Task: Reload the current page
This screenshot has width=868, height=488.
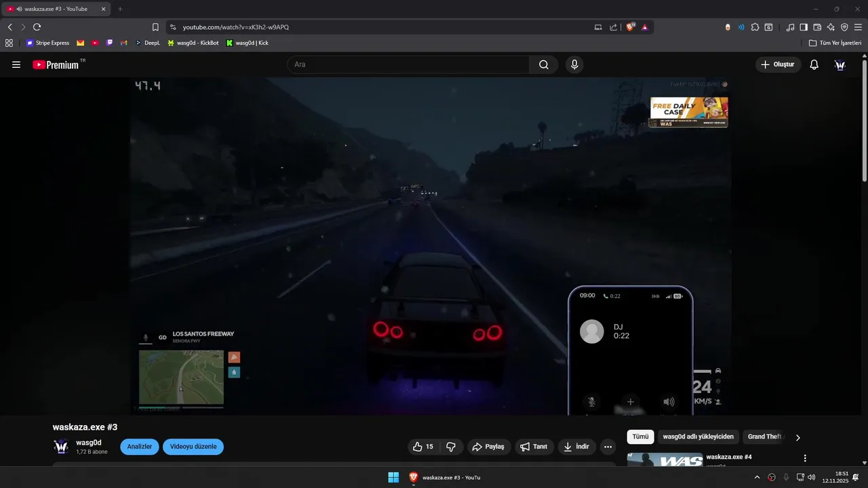Action: [x=37, y=27]
